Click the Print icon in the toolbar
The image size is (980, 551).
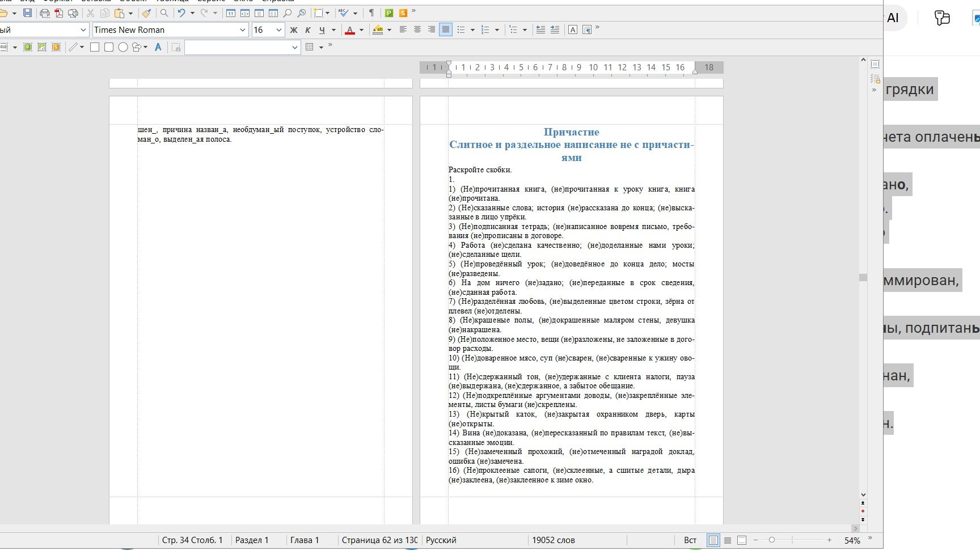pyautogui.click(x=45, y=12)
